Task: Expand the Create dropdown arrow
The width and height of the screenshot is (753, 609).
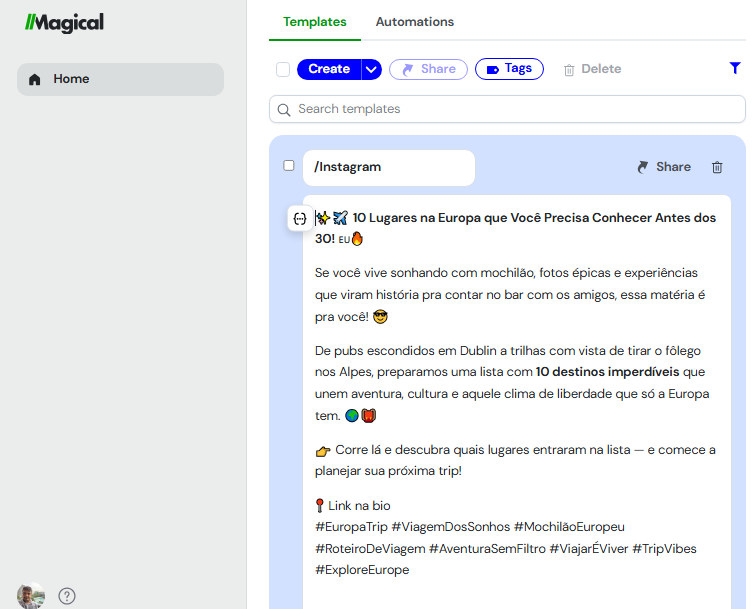Action: point(371,69)
